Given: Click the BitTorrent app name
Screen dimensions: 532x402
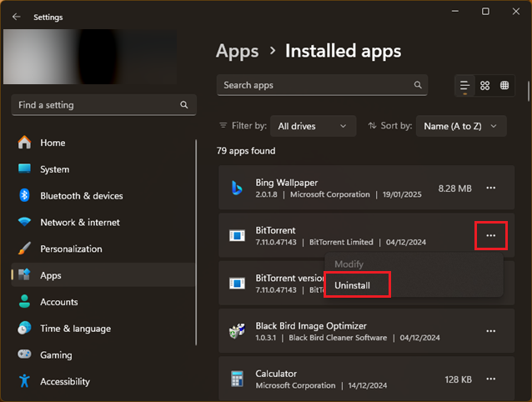Looking at the screenshot, I should coord(275,230).
